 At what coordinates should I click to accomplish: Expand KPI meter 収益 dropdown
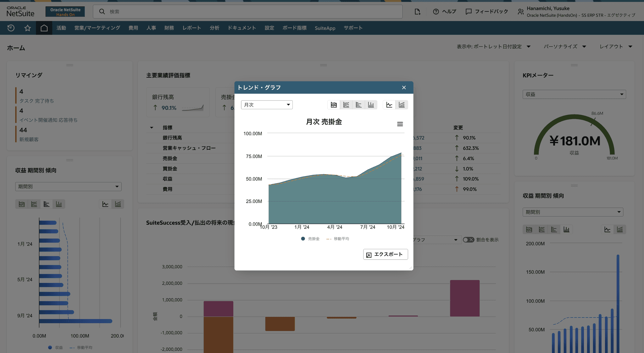click(x=574, y=94)
